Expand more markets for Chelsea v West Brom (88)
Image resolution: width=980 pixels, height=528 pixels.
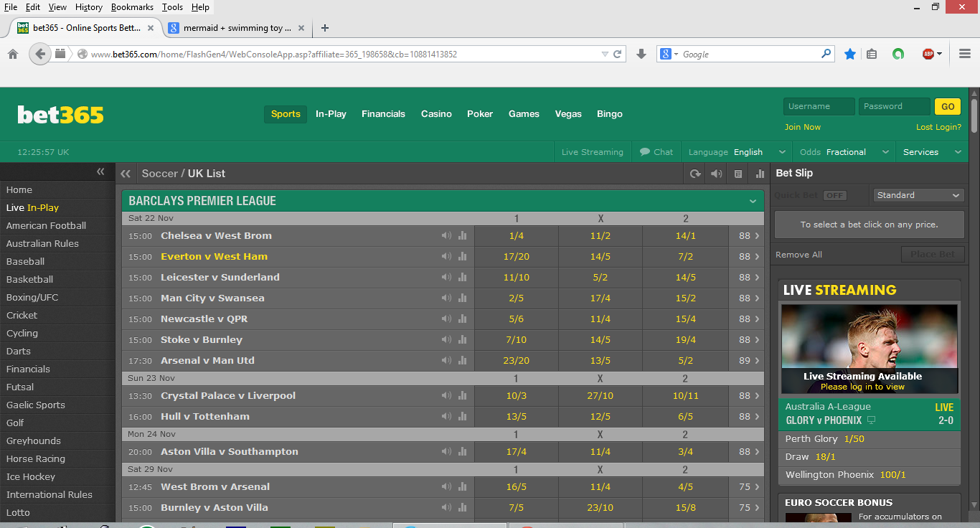coord(748,235)
